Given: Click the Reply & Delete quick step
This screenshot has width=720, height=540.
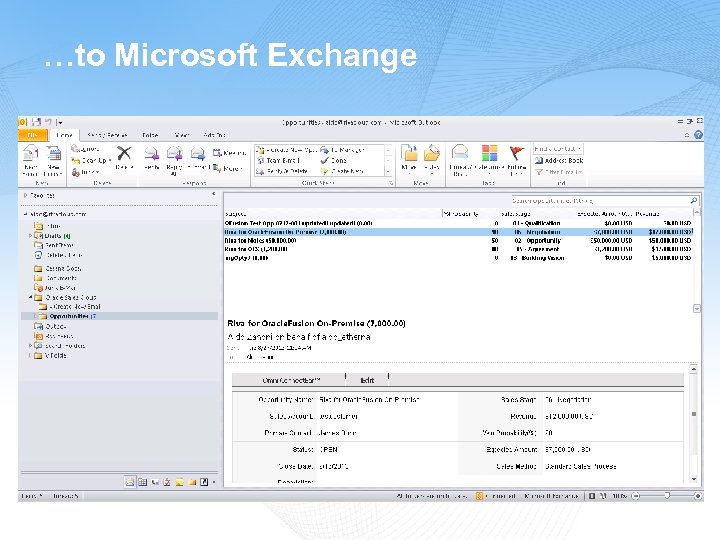Looking at the screenshot, I should click(282, 171).
